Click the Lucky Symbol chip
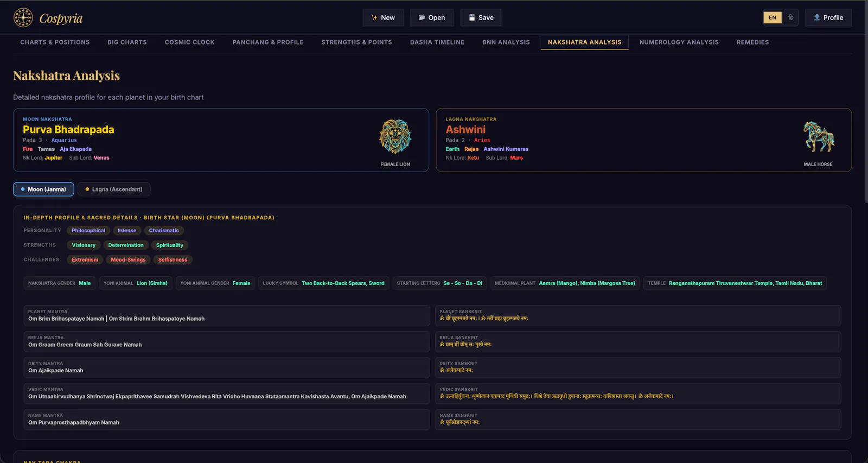868x463 pixels. (x=324, y=283)
